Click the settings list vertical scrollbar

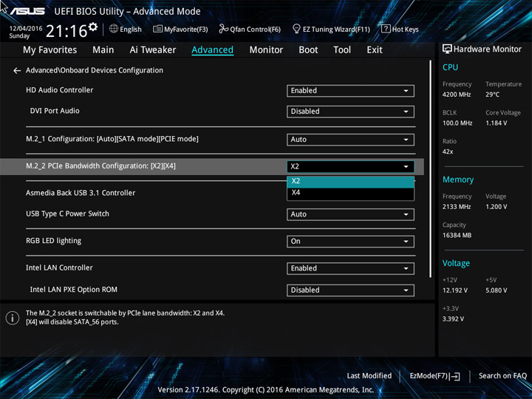[x=431, y=168]
